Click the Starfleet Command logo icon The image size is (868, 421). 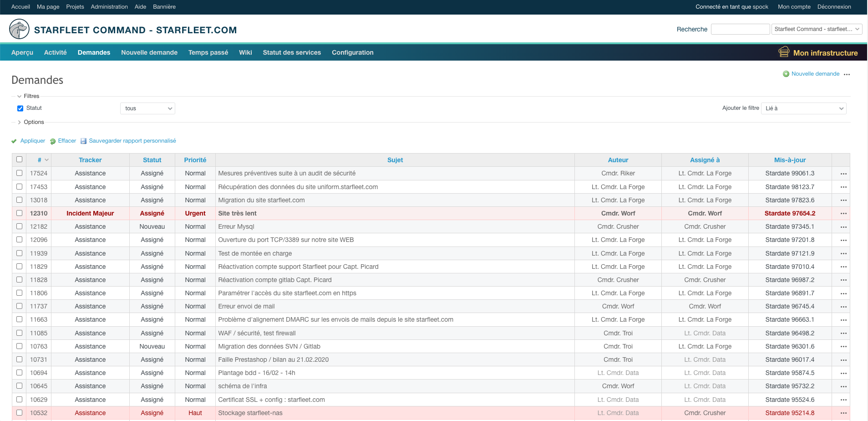point(19,30)
